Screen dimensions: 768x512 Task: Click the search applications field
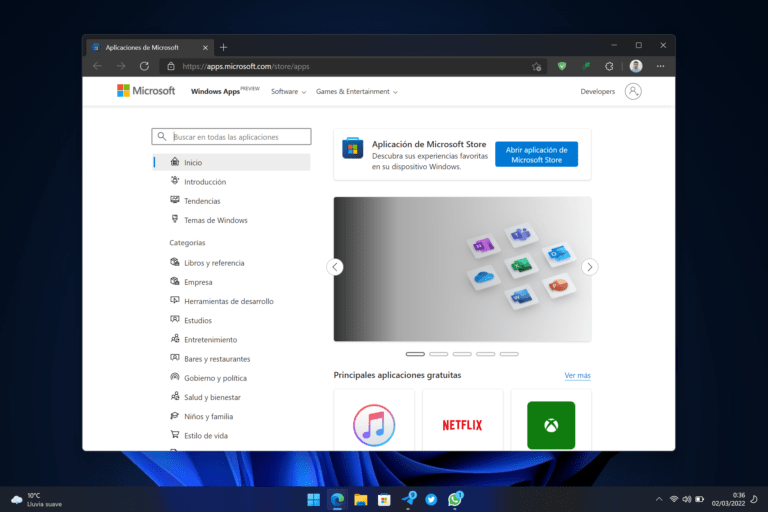coord(231,137)
